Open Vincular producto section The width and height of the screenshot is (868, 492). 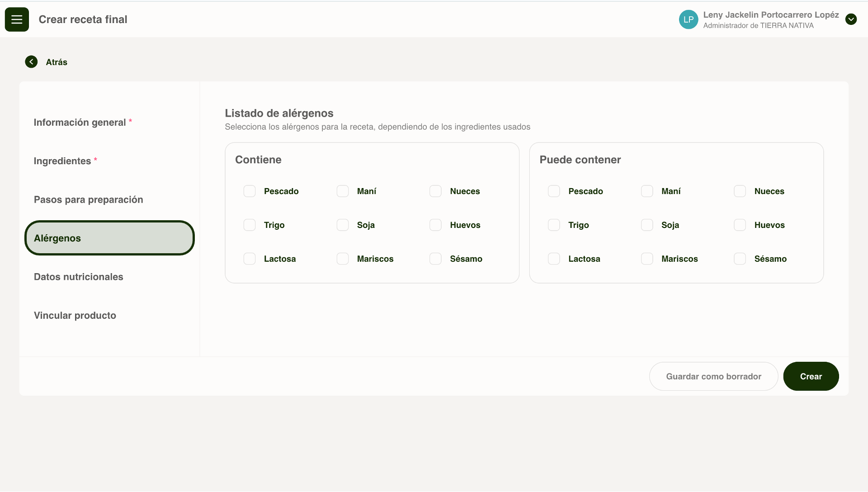tap(75, 316)
